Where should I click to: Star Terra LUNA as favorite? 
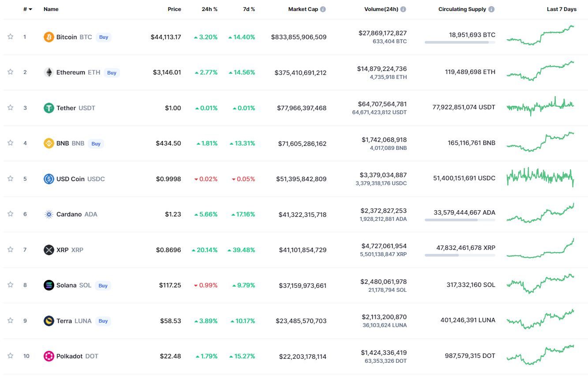click(x=10, y=320)
